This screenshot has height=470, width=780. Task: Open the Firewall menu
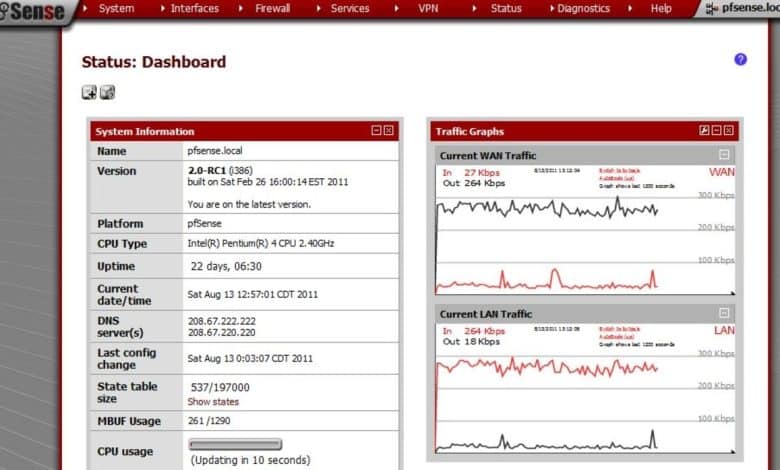pyautogui.click(x=272, y=8)
